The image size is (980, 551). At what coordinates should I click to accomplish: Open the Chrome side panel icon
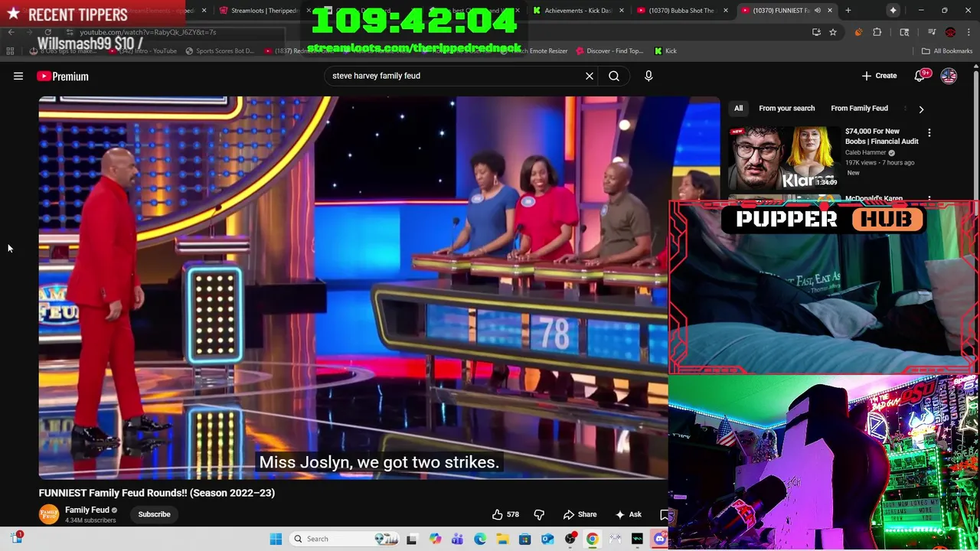(904, 32)
